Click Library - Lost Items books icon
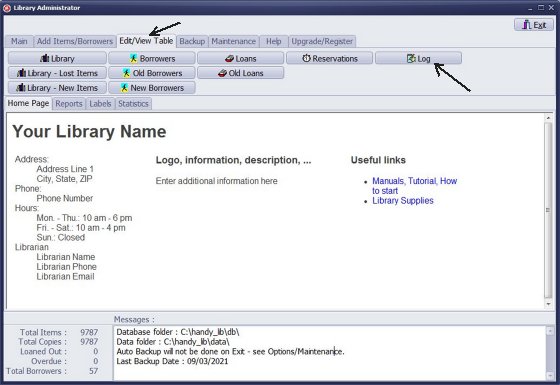This screenshot has height=385, width=560. [x=21, y=73]
